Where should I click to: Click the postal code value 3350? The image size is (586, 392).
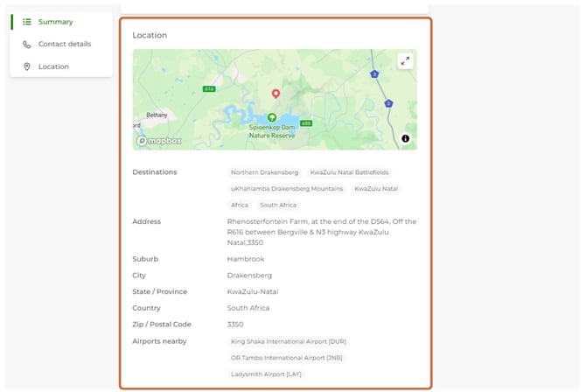235,325
